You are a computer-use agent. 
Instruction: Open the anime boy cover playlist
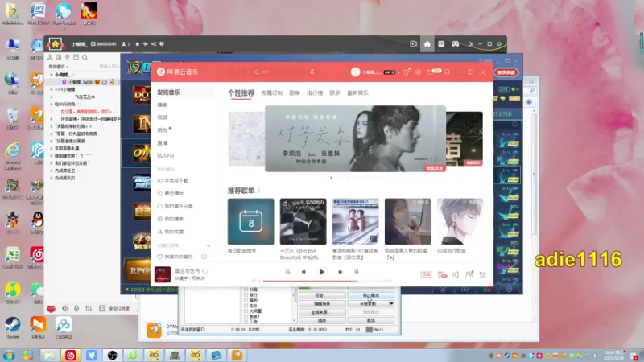(x=460, y=222)
